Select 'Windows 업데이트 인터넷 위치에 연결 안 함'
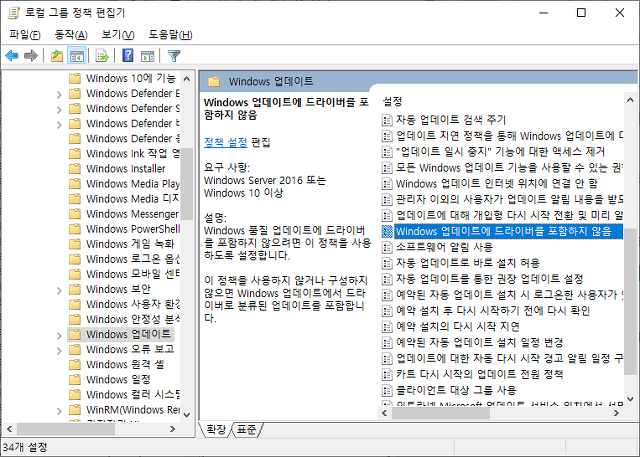 pyautogui.click(x=496, y=184)
